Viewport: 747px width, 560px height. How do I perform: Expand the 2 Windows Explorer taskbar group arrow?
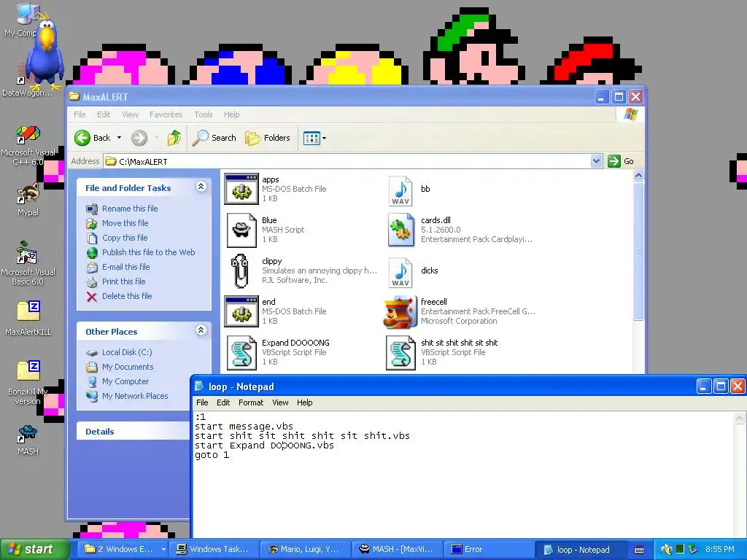pyautogui.click(x=163, y=550)
